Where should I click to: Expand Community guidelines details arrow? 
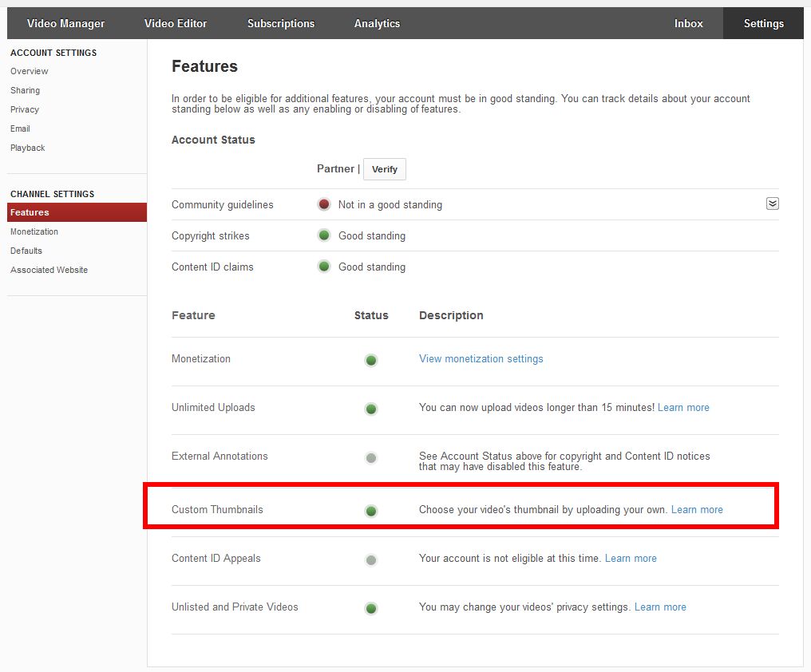coord(772,204)
